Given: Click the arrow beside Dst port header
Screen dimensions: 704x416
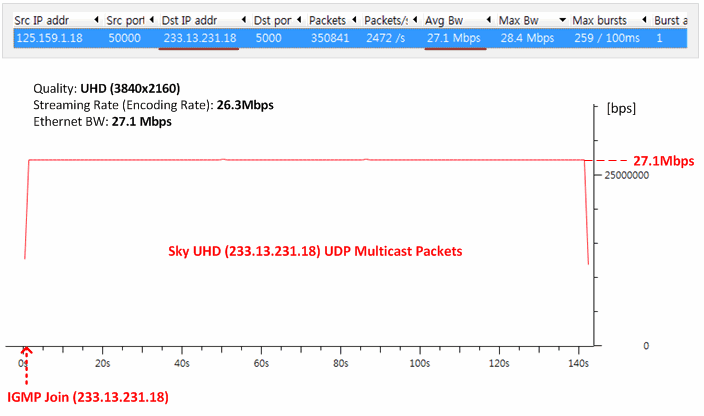Looking at the screenshot, I should [299, 20].
